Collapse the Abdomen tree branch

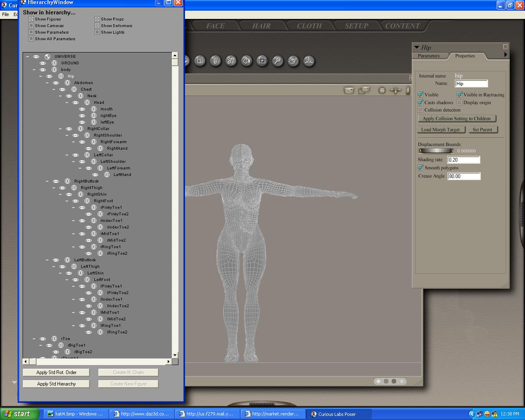coord(47,83)
